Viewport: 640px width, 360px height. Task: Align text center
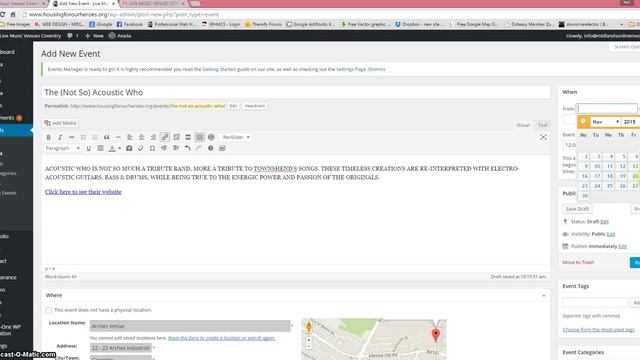tap(141, 137)
